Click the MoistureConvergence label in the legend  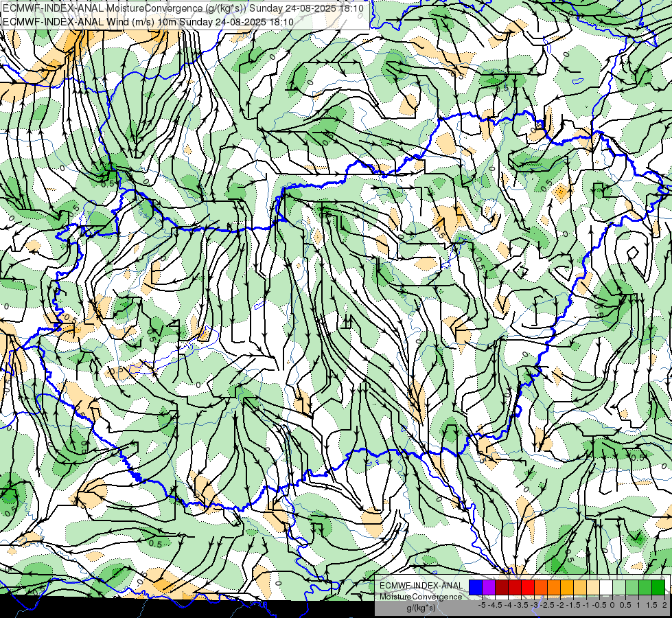pyautogui.click(x=421, y=597)
